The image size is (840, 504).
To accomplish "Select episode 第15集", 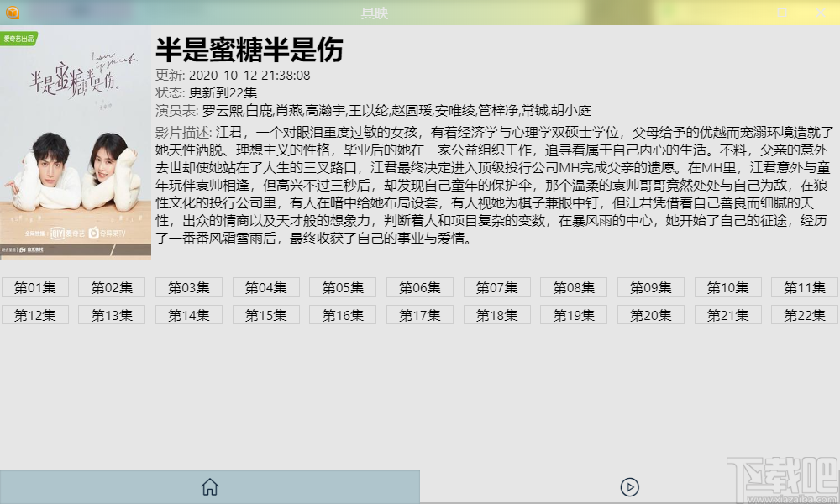I will coord(265,314).
